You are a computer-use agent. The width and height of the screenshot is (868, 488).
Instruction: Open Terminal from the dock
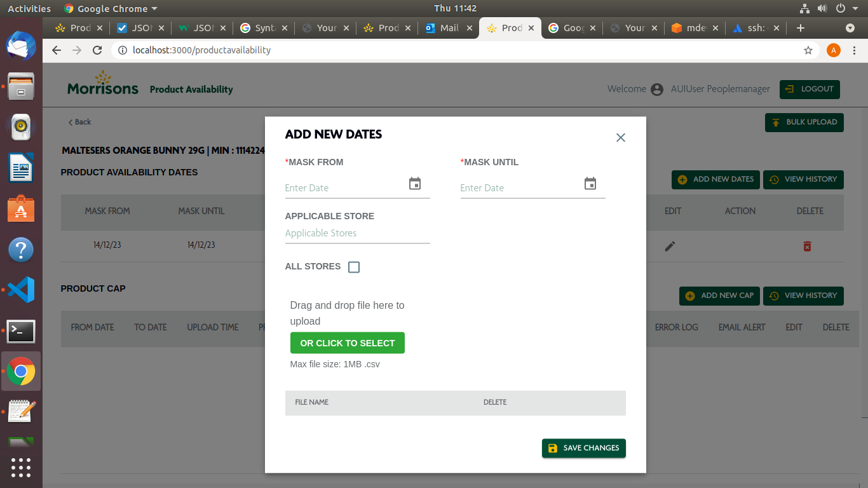[21, 331]
